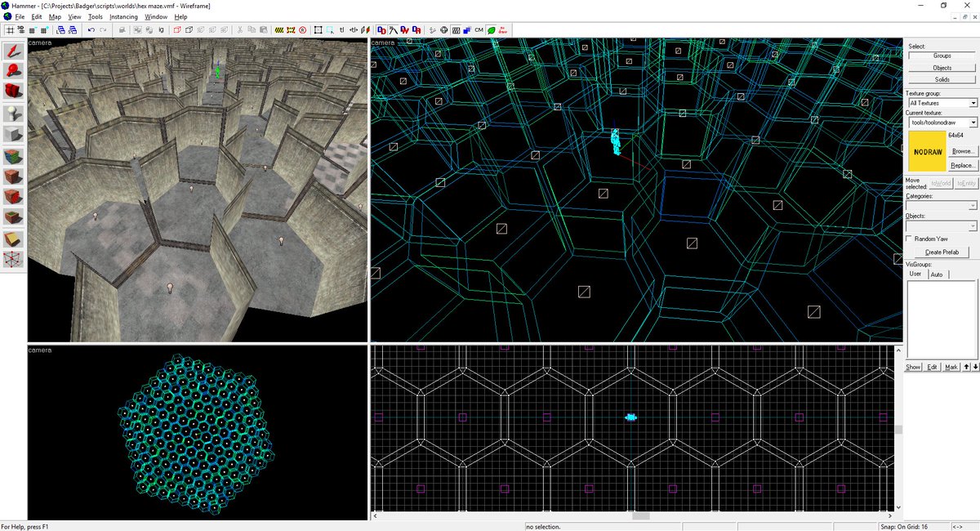Click the crosshair target toolbar icon

(x=444, y=29)
